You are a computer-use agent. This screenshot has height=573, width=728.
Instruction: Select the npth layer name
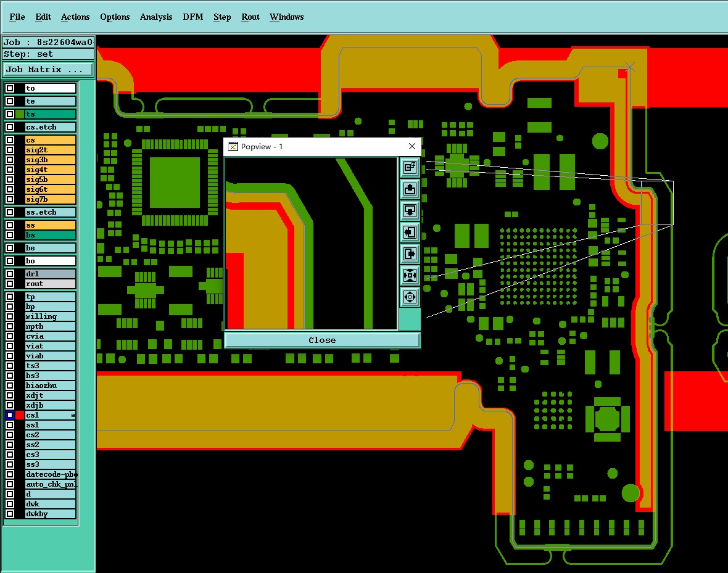pyautogui.click(x=50, y=326)
